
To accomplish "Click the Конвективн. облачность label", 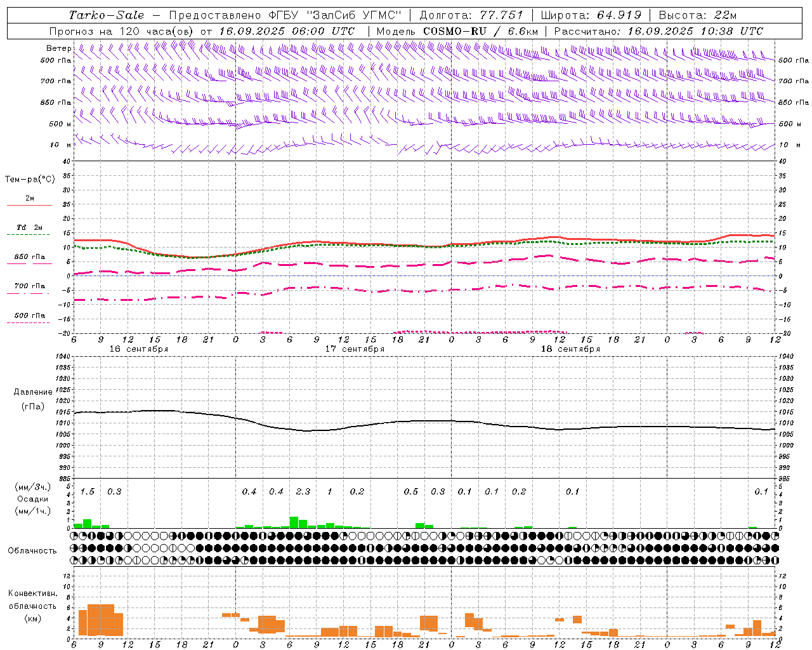I will tap(32, 600).
